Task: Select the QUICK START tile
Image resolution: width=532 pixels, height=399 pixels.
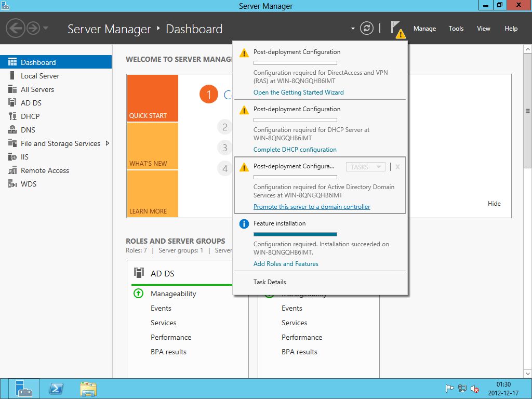Action: (153, 98)
